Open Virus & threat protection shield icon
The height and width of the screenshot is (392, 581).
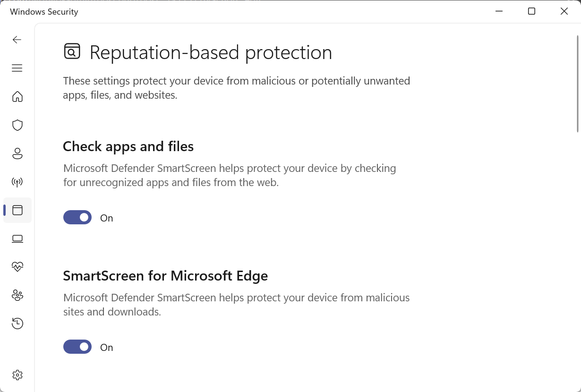coord(17,125)
